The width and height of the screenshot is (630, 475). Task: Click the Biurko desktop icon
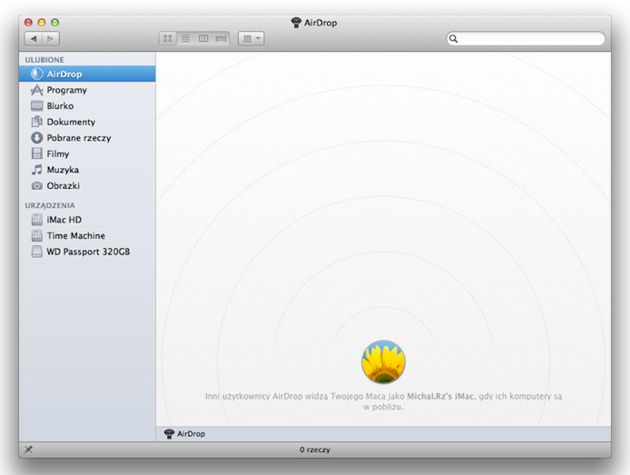point(37,106)
